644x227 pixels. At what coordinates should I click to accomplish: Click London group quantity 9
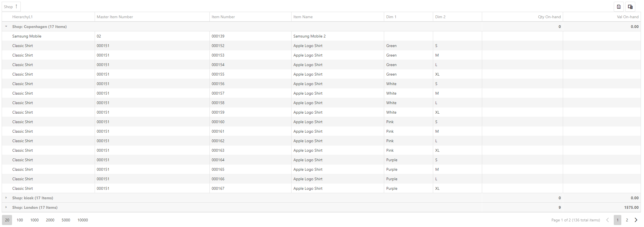pyautogui.click(x=559, y=207)
